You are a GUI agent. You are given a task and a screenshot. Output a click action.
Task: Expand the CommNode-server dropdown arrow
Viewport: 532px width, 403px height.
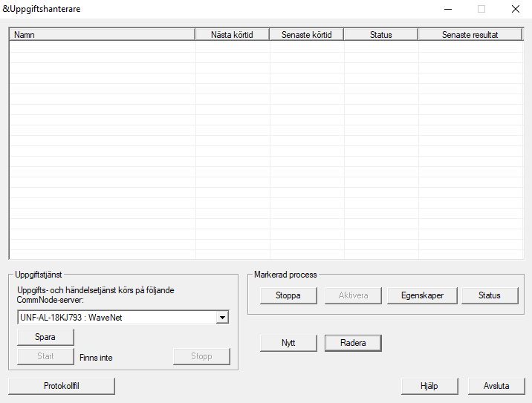click(221, 318)
